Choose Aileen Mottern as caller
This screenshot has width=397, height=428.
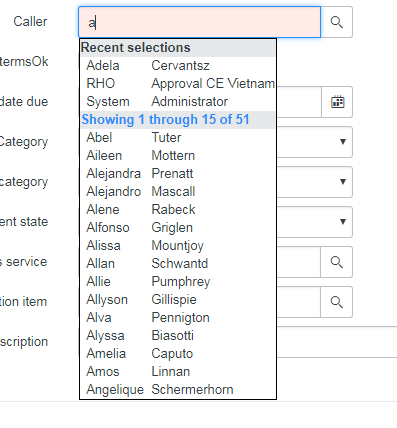click(178, 156)
